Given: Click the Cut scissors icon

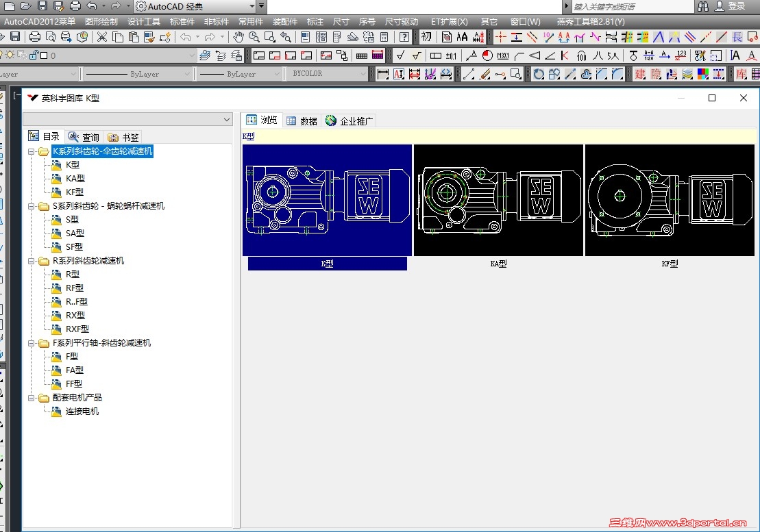Looking at the screenshot, I should [x=102, y=37].
